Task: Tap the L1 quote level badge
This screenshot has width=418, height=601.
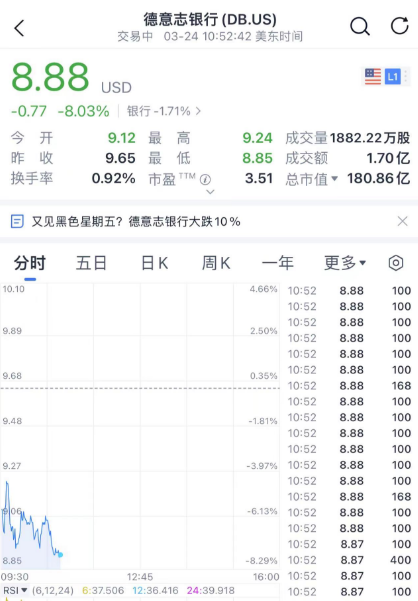Action: (x=392, y=77)
